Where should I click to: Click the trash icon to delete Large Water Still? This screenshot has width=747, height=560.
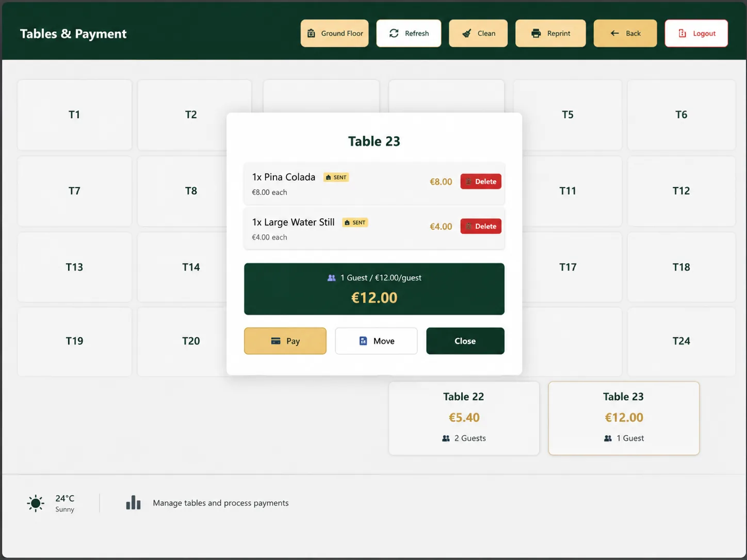tap(469, 226)
